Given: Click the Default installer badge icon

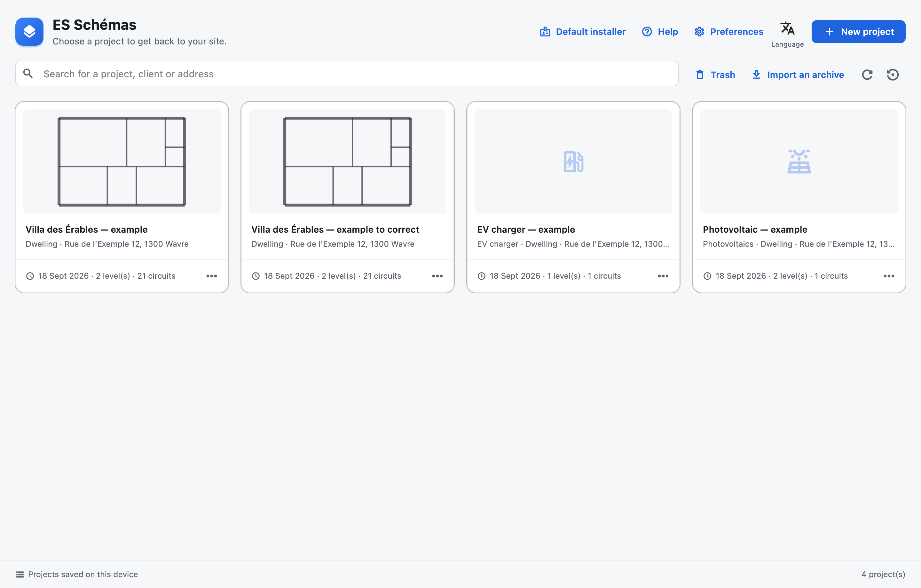Looking at the screenshot, I should (x=545, y=32).
